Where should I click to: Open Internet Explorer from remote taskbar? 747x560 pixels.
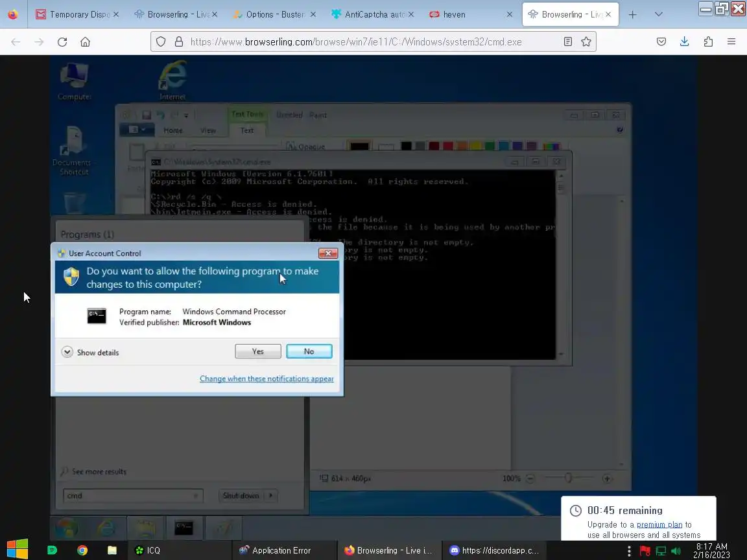click(x=106, y=528)
